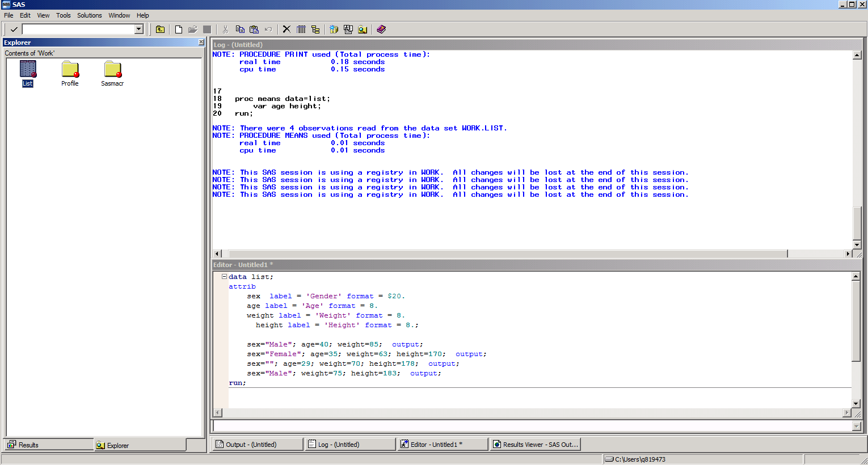
Task: Open SAS Help book icon
Action: click(x=381, y=29)
